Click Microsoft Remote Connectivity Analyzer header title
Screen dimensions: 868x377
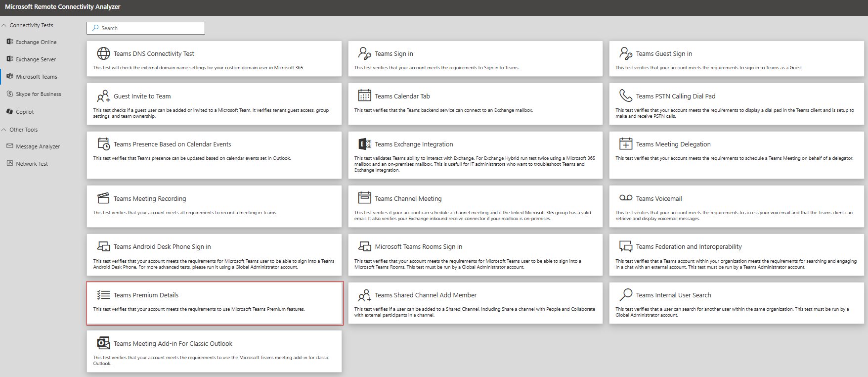click(63, 7)
